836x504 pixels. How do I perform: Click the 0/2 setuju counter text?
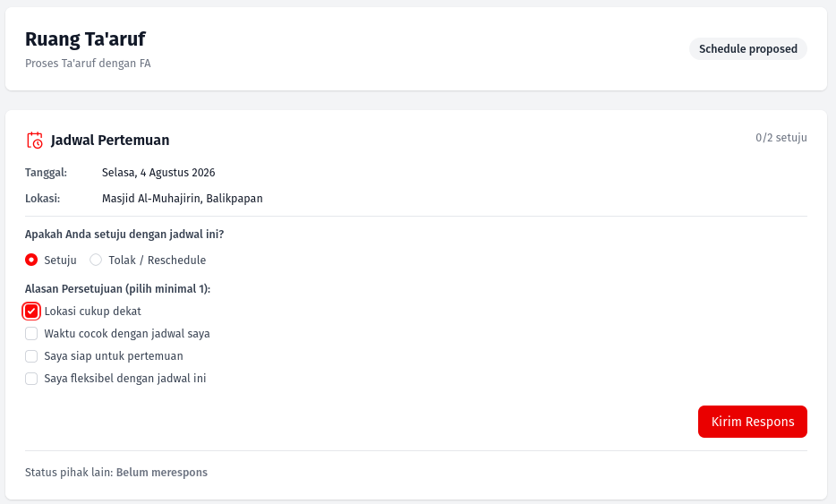click(x=781, y=138)
